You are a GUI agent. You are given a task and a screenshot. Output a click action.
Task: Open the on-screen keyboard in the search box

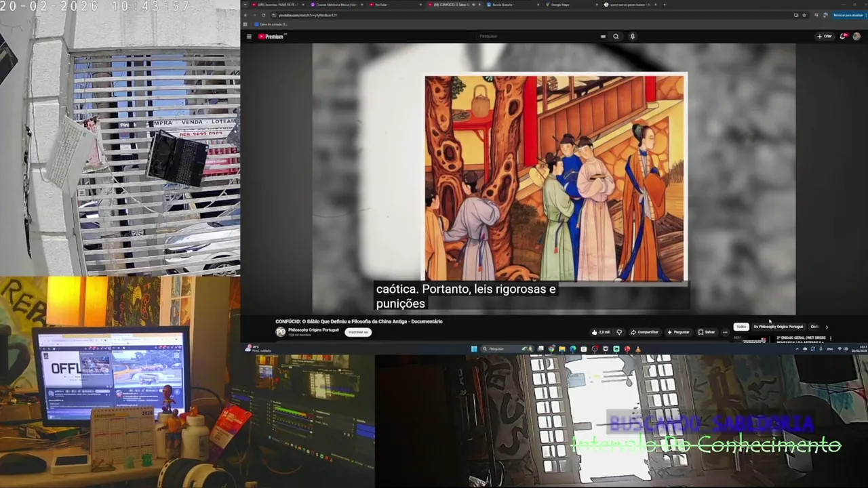(603, 37)
